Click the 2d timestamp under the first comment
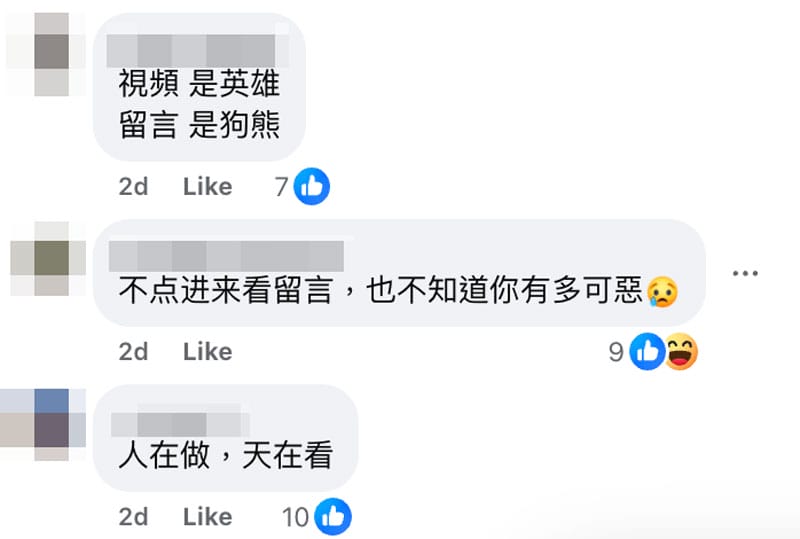Viewport: 800px width, 539px height. [134, 186]
